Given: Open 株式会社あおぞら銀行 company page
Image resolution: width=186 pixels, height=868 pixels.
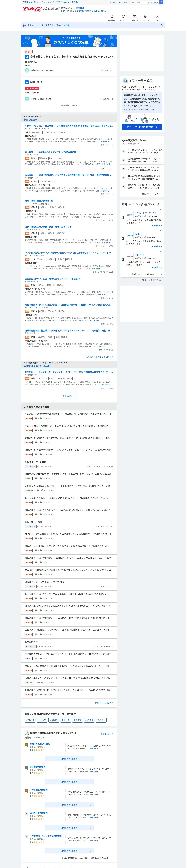Looking at the screenshot, I should pyautogui.click(x=40, y=744).
